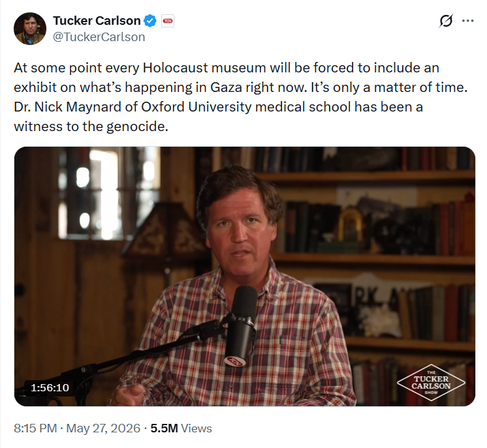The height and width of the screenshot is (448, 487).
Task: Click the Tucker Carlson Show diamond watermark
Action: point(431,383)
